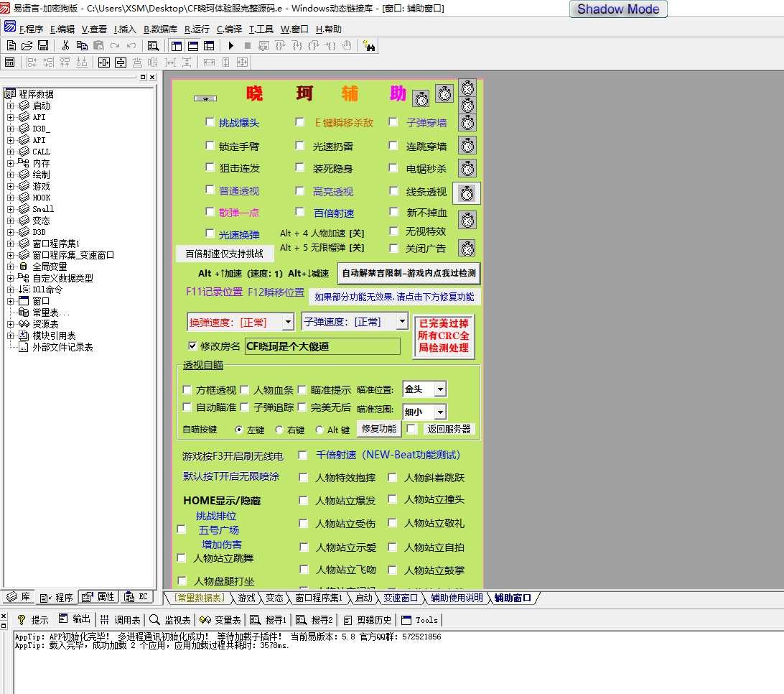Uncheck the 修改房名 checkbox
784x694 pixels.
(192, 346)
